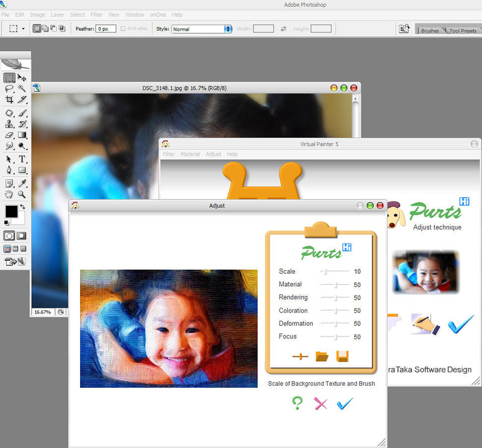Switch to Tool Presets tab
Image resolution: width=482 pixels, height=448 pixels.
(x=463, y=31)
